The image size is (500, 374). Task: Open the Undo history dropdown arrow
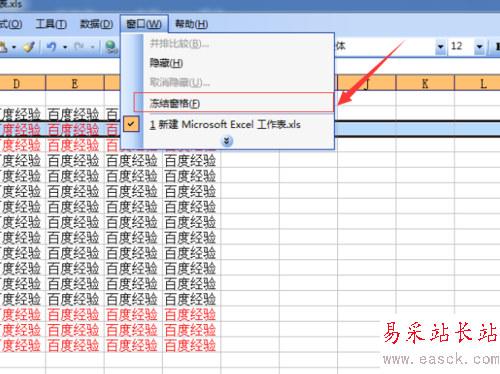click(65, 47)
